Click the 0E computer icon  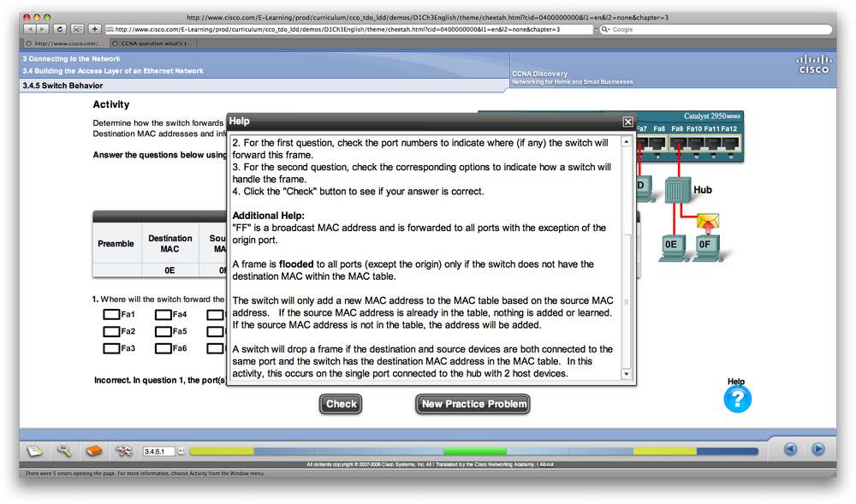pyautogui.click(x=673, y=248)
